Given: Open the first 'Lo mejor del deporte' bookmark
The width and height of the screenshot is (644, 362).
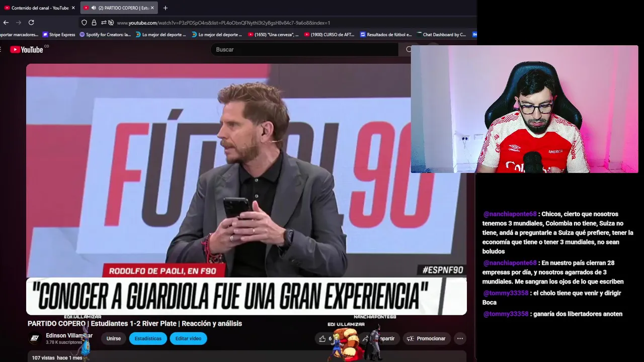Looking at the screenshot, I should (161, 35).
